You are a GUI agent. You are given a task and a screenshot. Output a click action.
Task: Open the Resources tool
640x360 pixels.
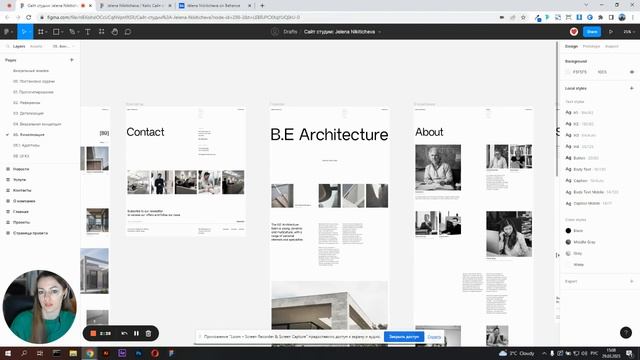click(101, 32)
